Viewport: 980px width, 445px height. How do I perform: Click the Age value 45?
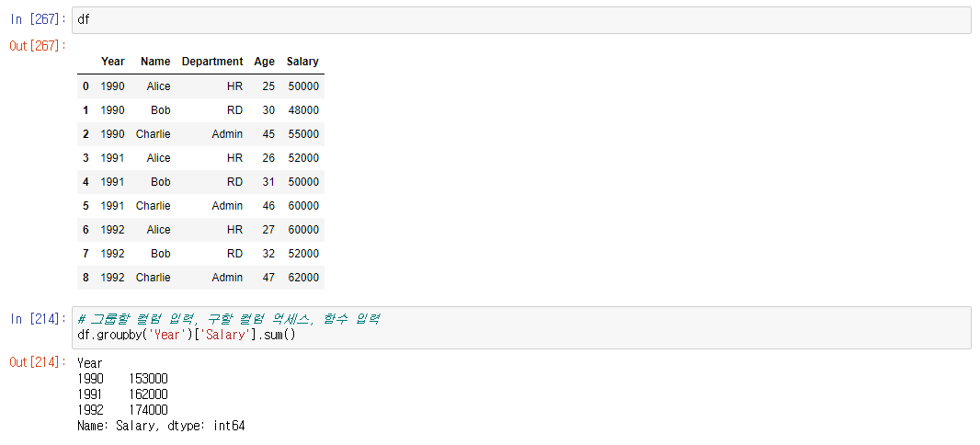(268, 133)
